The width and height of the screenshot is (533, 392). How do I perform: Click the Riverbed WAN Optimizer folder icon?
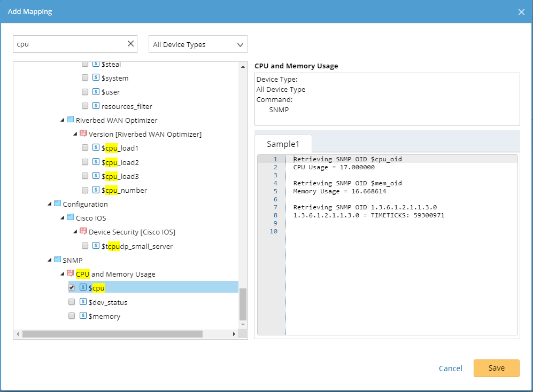[x=70, y=120]
